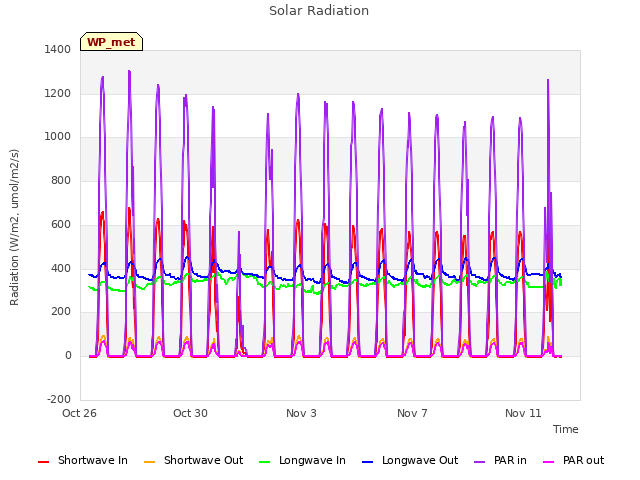
Task: Toggle the Shortwave In legend entry
Action: click(x=83, y=460)
